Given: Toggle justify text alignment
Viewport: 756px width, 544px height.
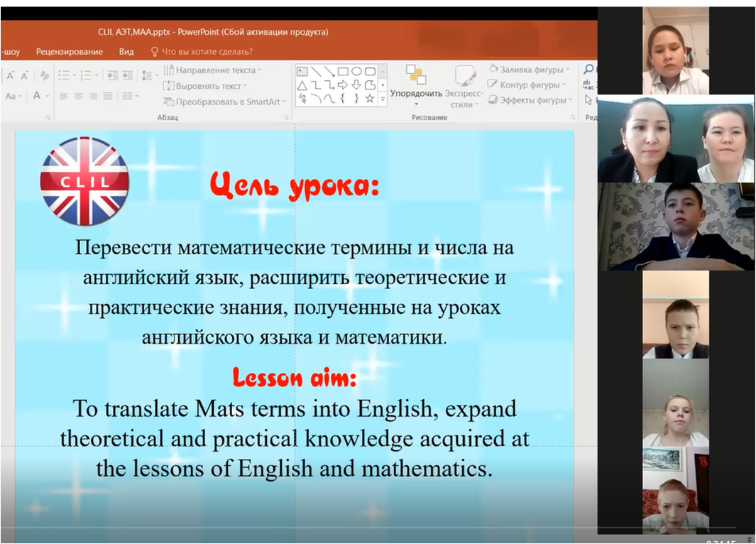Looking at the screenshot, I should tap(108, 96).
